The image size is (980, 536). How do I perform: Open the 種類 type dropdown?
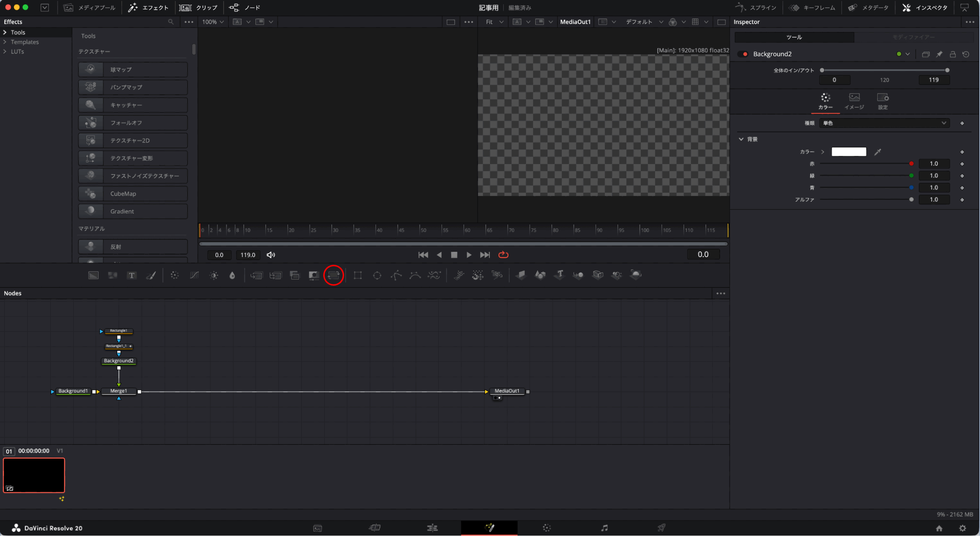[884, 123]
